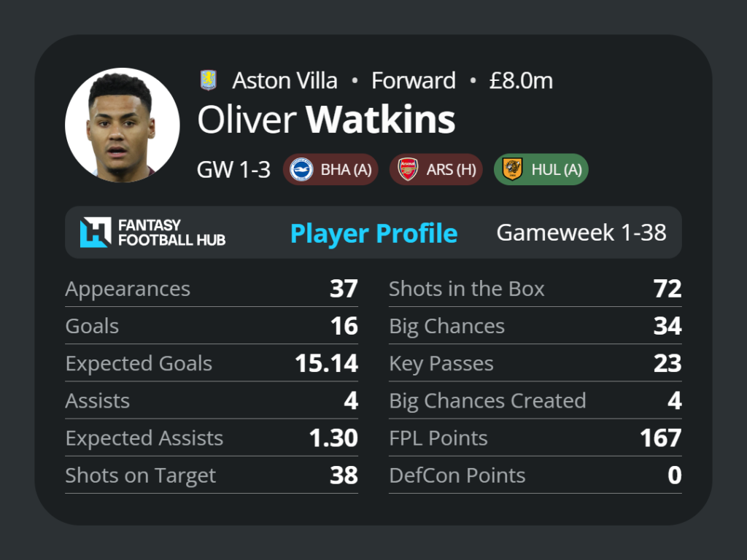Open the Gameweek 1-38 range selector
This screenshot has height=560, width=747.
tap(581, 233)
